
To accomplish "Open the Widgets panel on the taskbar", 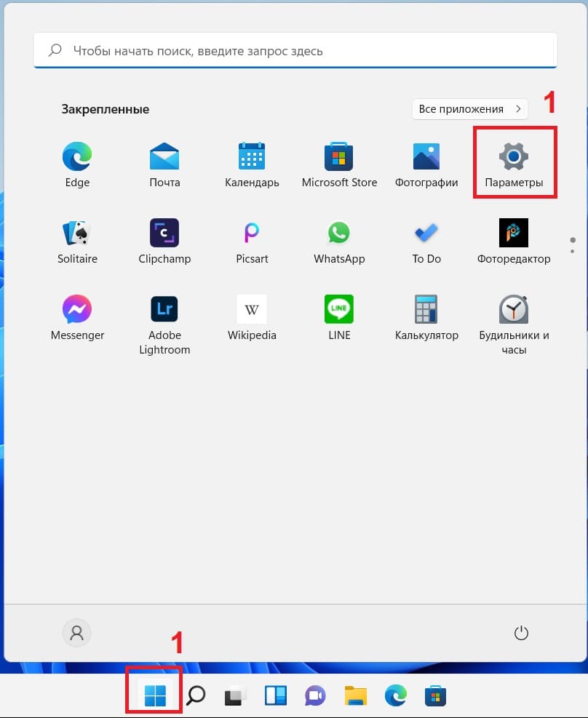I will point(276,695).
